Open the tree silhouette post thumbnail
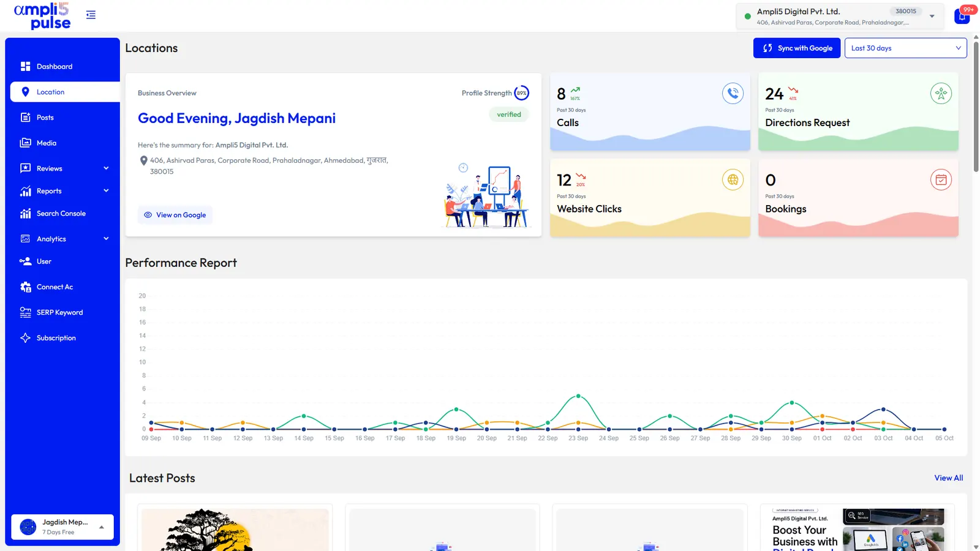Image resolution: width=980 pixels, height=551 pixels. tap(235, 530)
